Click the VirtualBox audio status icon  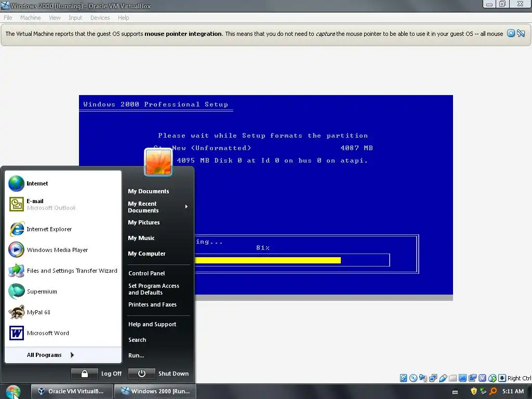click(423, 378)
